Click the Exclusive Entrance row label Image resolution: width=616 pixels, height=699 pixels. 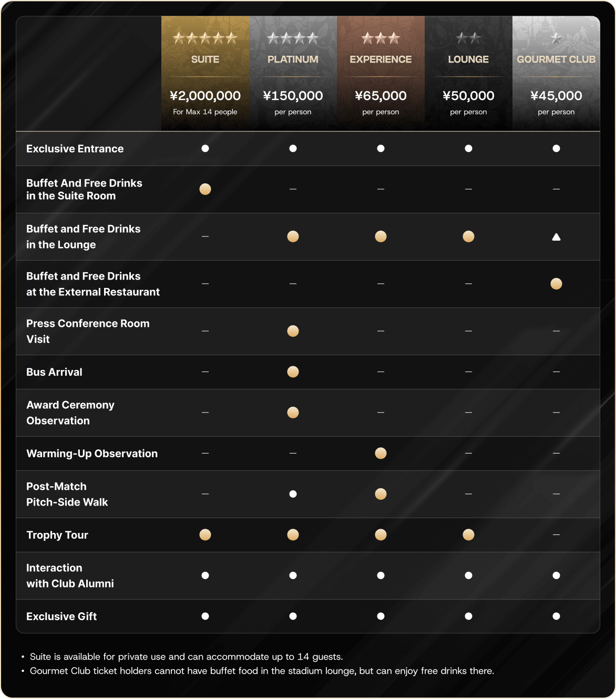click(75, 149)
